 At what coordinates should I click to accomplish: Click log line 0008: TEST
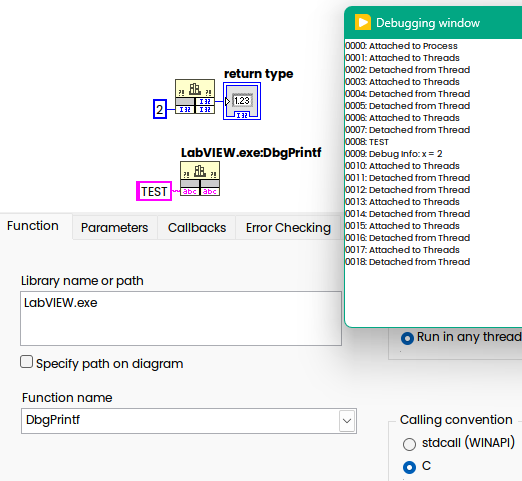tap(367, 142)
